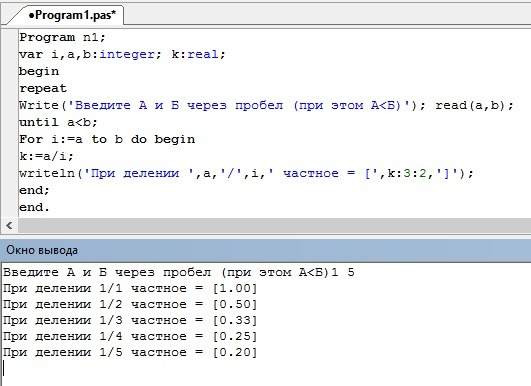Click the 'real' type keyword
The width and height of the screenshot is (531, 386).
(203, 55)
